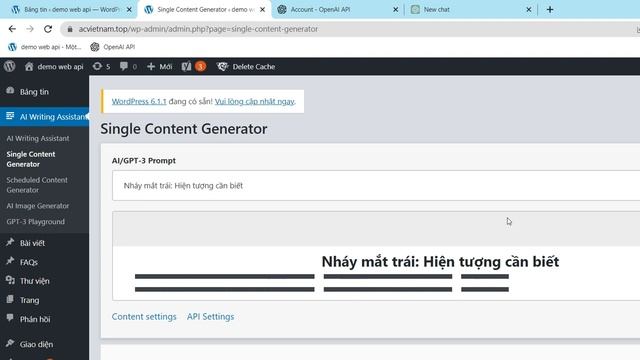Close the New chat tab

point(529,9)
